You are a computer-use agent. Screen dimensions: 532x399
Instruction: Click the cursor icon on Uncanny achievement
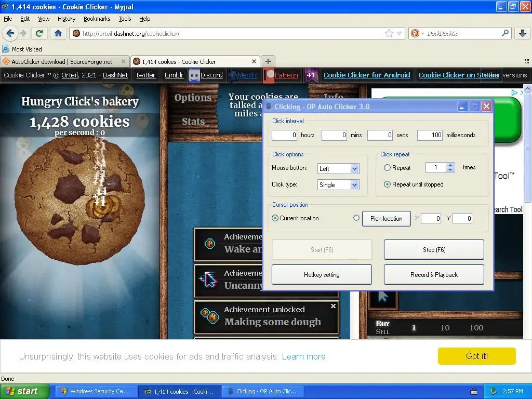point(209,280)
